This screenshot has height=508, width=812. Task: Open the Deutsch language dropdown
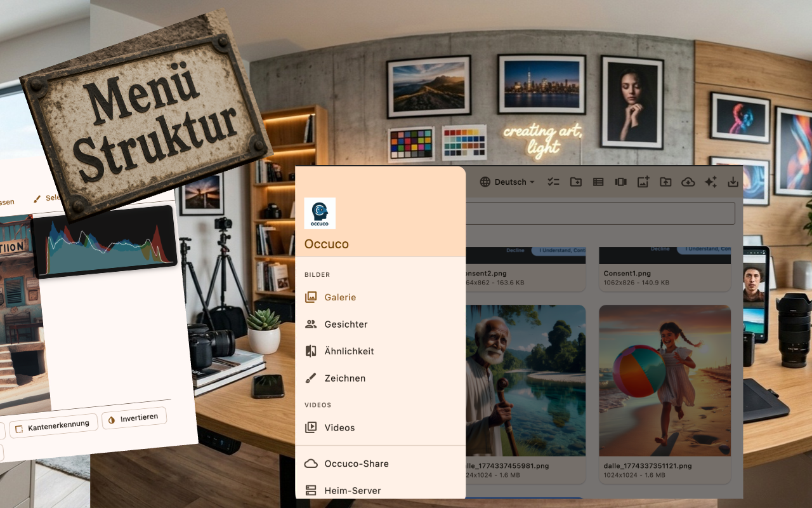pyautogui.click(x=507, y=182)
